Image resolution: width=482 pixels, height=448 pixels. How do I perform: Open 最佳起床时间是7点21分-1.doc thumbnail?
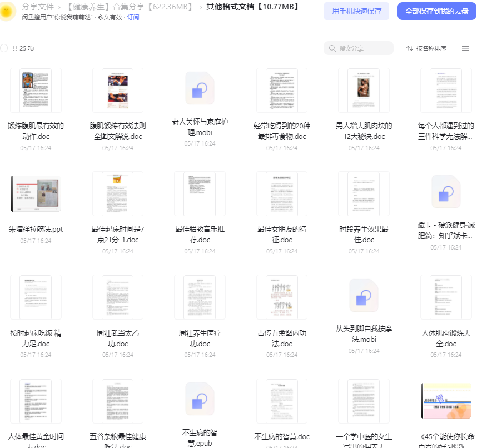pos(118,194)
